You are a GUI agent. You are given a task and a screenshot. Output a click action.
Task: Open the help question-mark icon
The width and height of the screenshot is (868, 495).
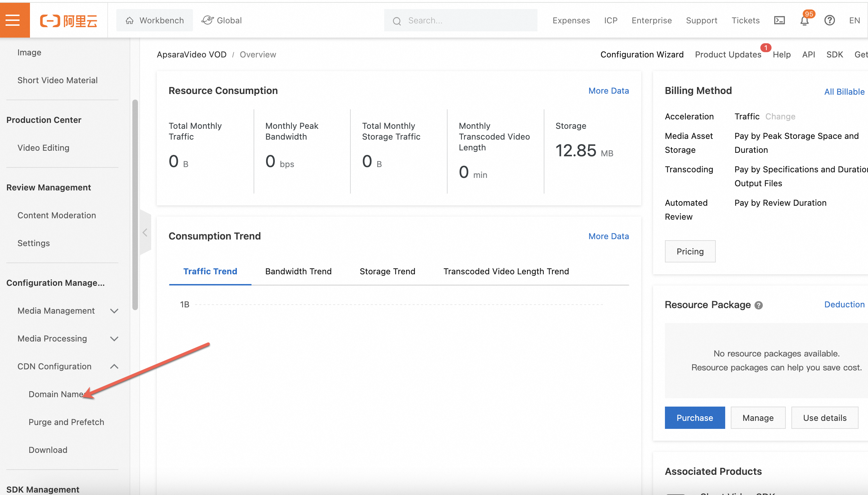(829, 21)
